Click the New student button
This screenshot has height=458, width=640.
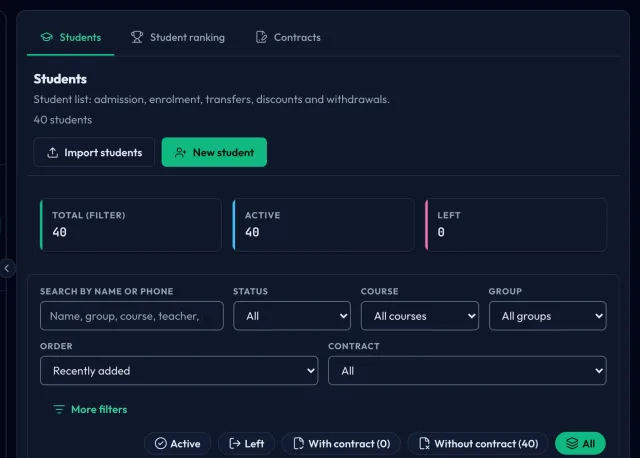(x=214, y=152)
